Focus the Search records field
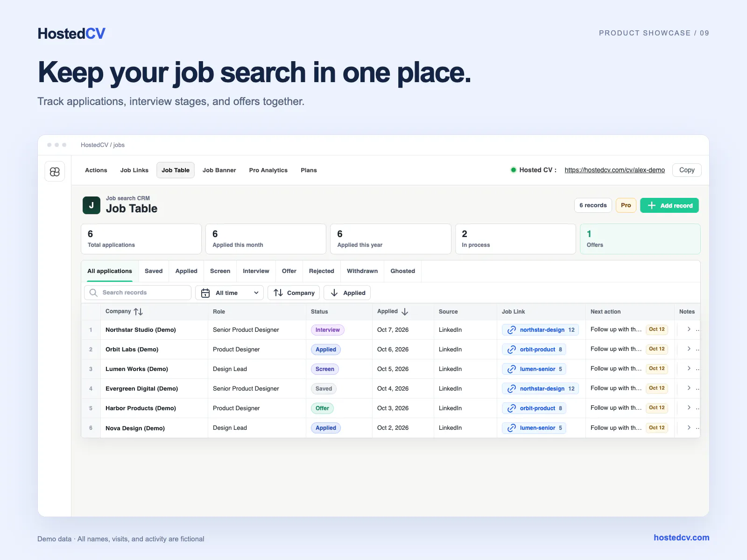The height and width of the screenshot is (560, 747). pos(138,293)
